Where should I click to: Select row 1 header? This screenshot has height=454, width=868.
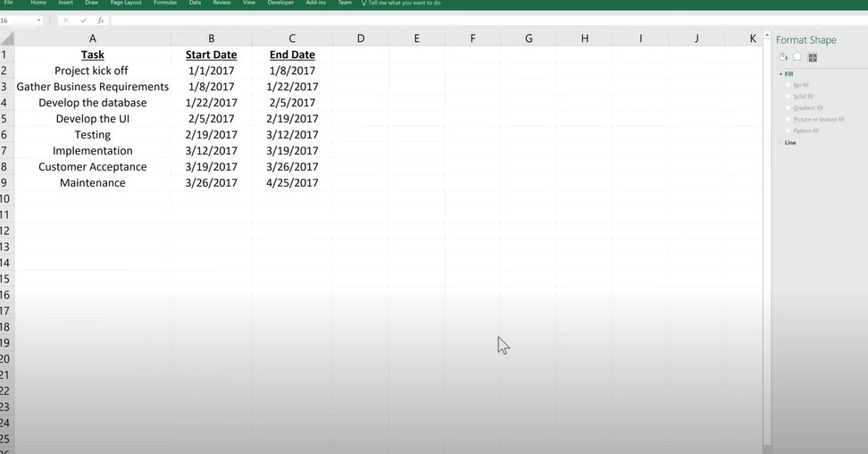[x=6, y=55]
